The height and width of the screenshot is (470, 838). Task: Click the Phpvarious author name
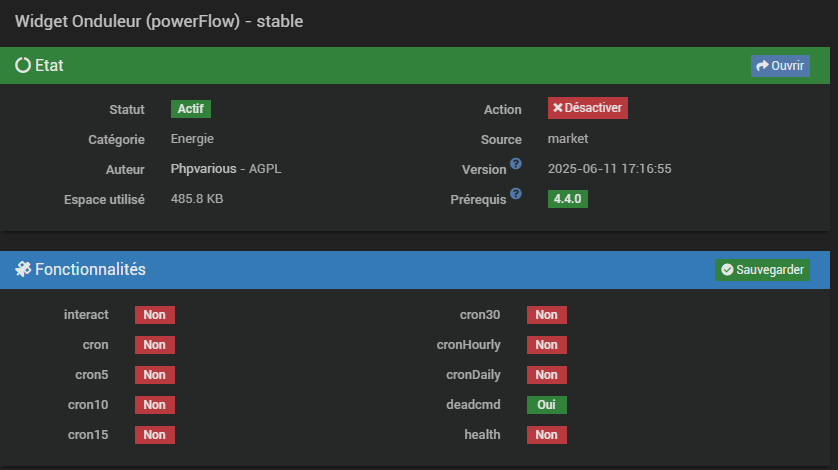[205, 169]
